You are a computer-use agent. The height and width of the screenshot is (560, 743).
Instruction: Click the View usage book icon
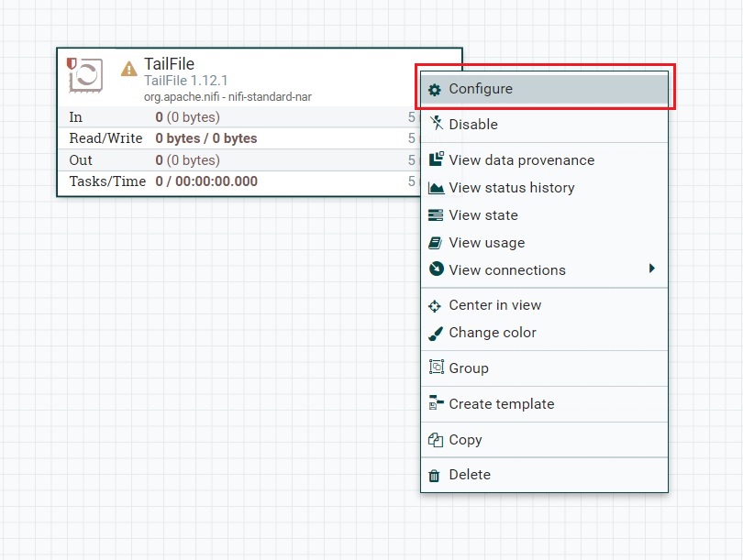tap(435, 242)
